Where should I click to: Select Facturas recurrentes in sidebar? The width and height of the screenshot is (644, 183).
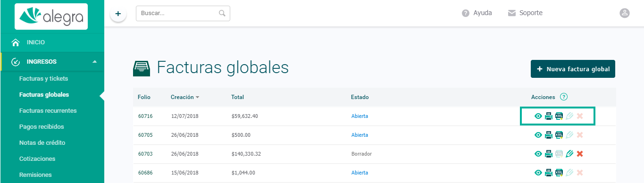48,110
